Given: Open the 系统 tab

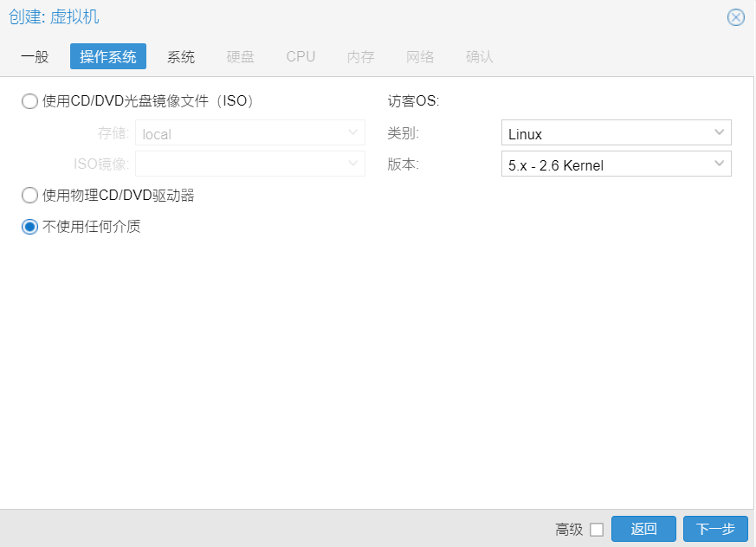Looking at the screenshot, I should pos(181,57).
